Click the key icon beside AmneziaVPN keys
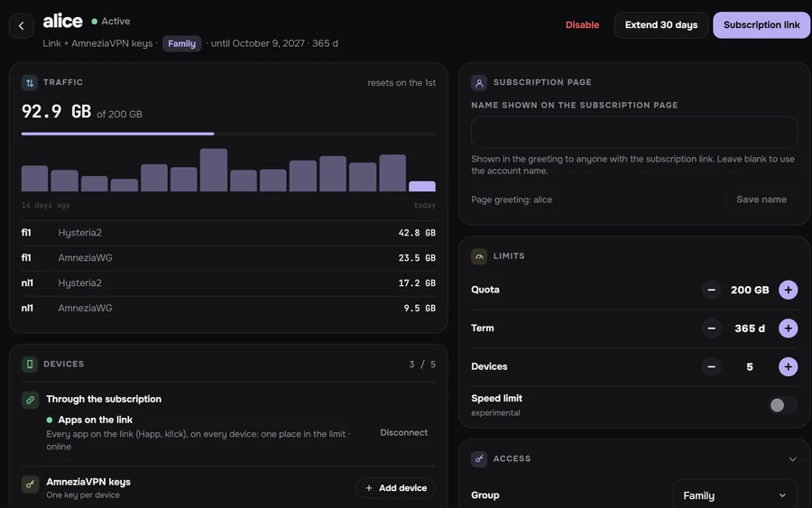The height and width of the screenshot is (508, 812). point(30,485)
